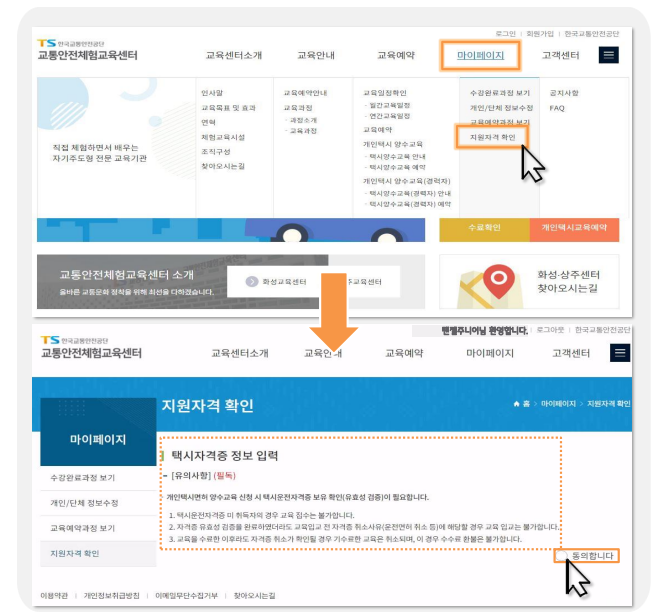This screenshot has width=664, height=613.
Task: Click 지원자격 확인 in left sidebar
Action: tap(98, 554)
